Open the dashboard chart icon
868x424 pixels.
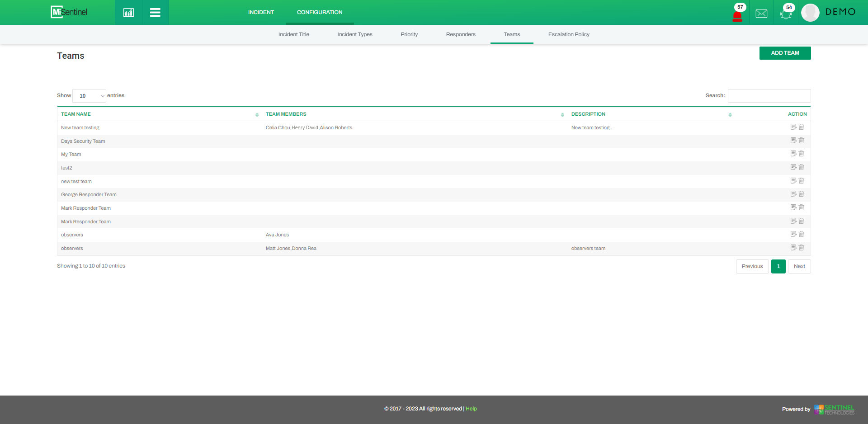point(128,12)
